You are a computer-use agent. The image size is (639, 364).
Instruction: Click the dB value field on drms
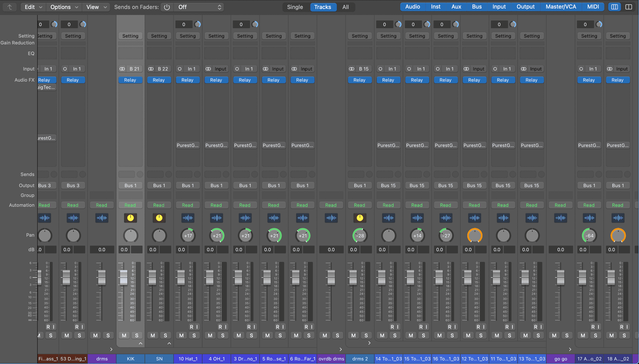102,250
